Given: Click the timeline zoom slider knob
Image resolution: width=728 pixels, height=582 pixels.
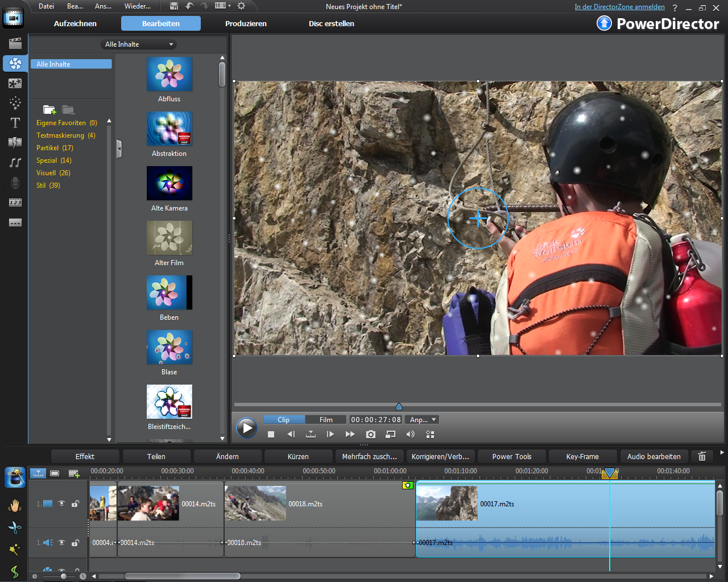Looking at the screenshot, I should (x=64, y=576).
